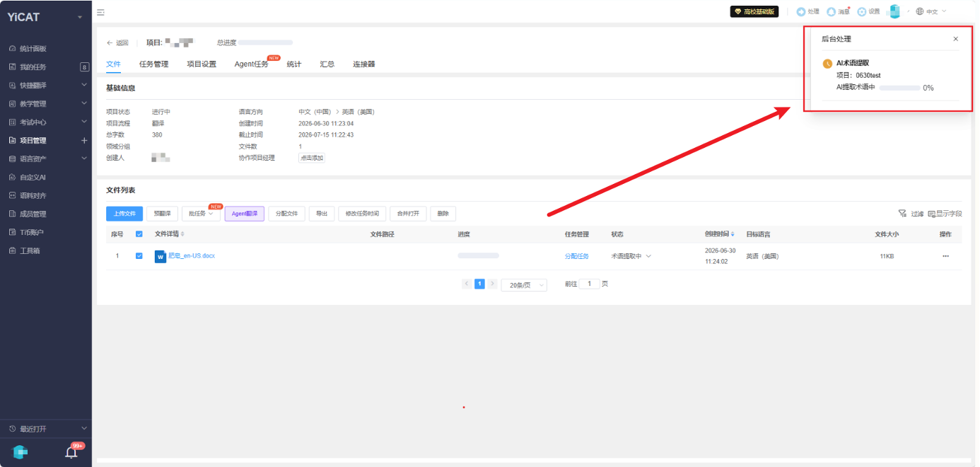
Task: Open the 20条/页 page size dropdown
Action: pos(524,284)
